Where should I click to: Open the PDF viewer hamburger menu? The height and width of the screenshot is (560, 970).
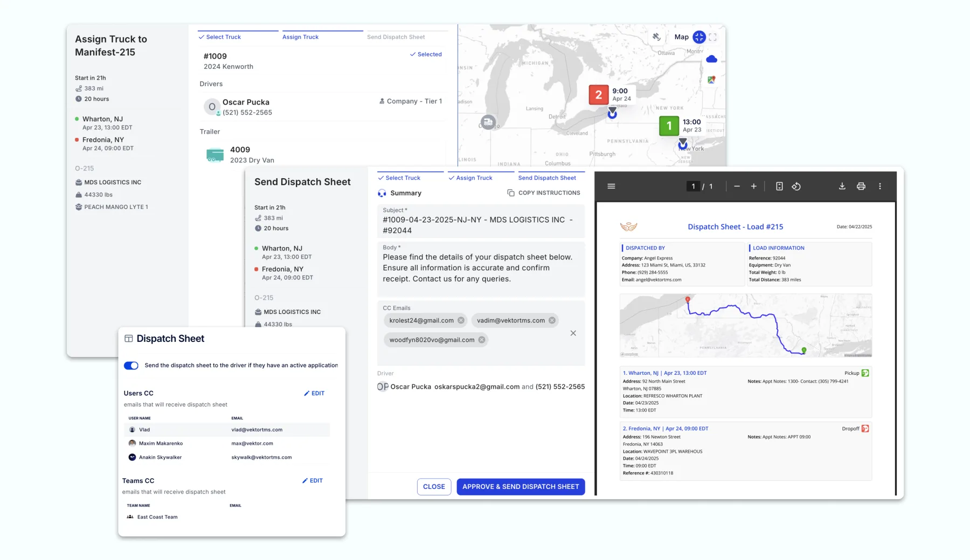tap(611, 186)
